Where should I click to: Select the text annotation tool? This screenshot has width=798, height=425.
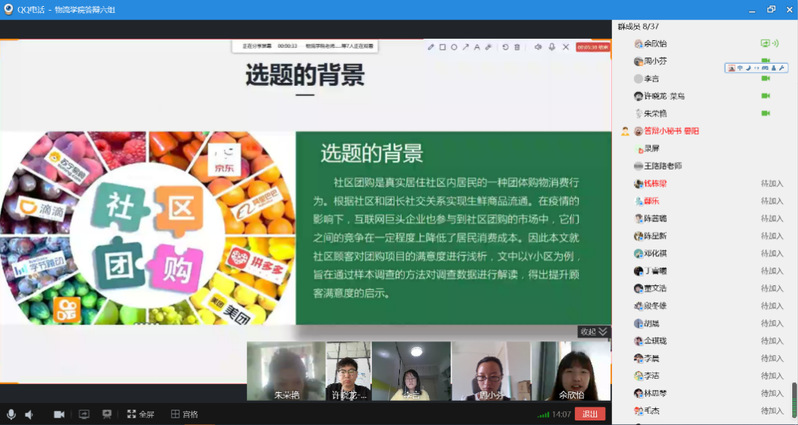[477, 47]
